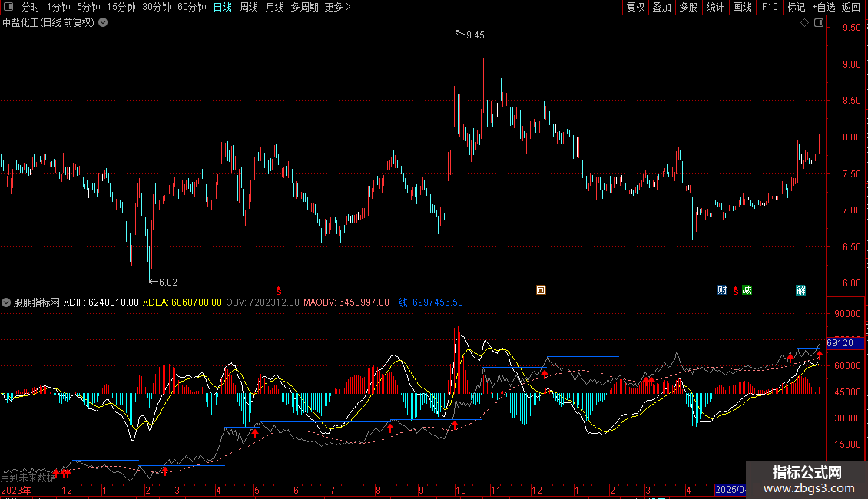Add stock via +自选 button
868x499 pixels.
tap(823, 7)
